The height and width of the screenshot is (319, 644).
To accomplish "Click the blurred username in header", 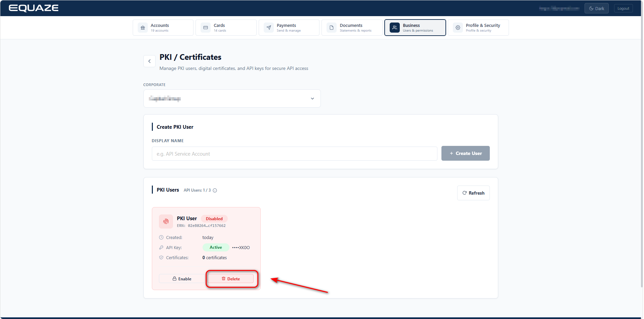I will [559, 8].
